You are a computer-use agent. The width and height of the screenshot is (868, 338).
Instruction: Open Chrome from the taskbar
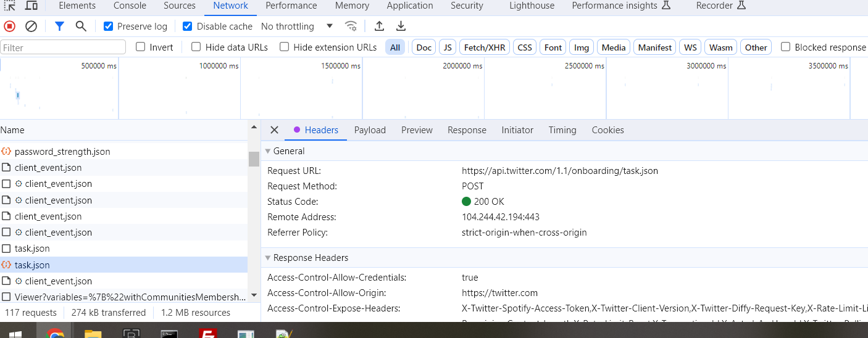tap(55, 334)
